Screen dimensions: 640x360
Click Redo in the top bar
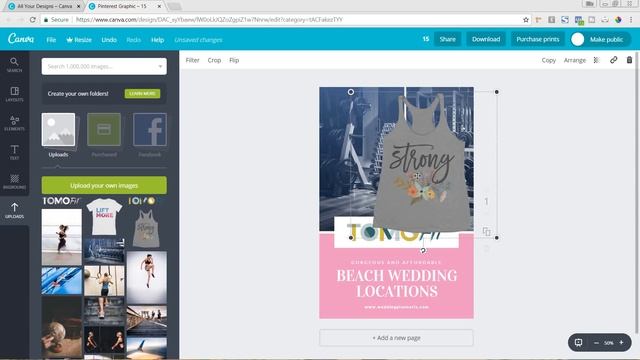click(133, 40)
